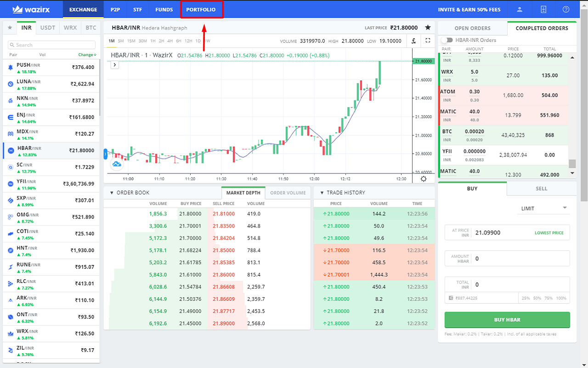The width and height of the screenshot is (588, 368).
Task: Click the completed orders list scrollbar
Action: [x=572, y=164]
